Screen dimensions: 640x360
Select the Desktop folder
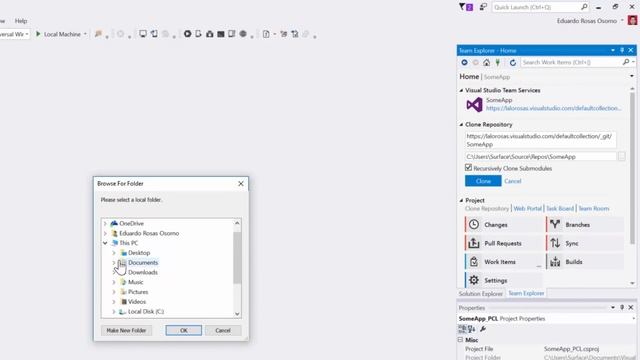pos(139,253)
